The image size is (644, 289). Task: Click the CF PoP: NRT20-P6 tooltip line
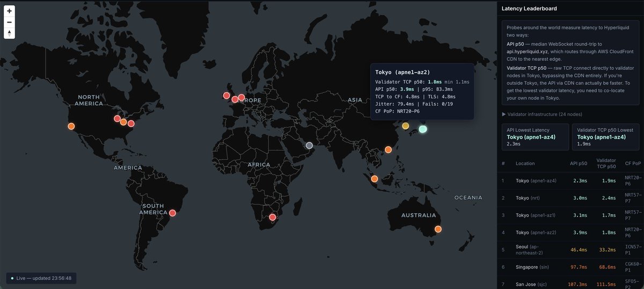click(x=398, y=111)
